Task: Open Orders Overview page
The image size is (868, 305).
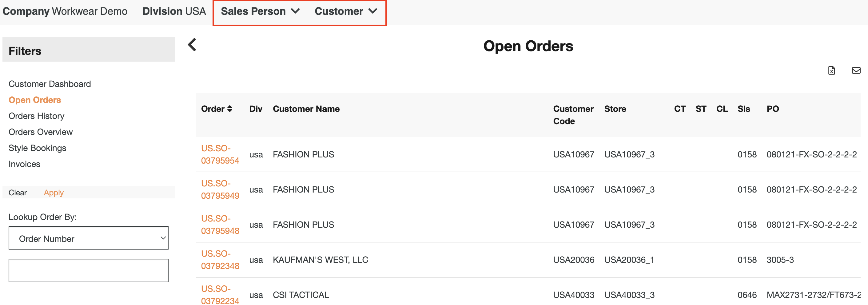Action: [40, 132]
